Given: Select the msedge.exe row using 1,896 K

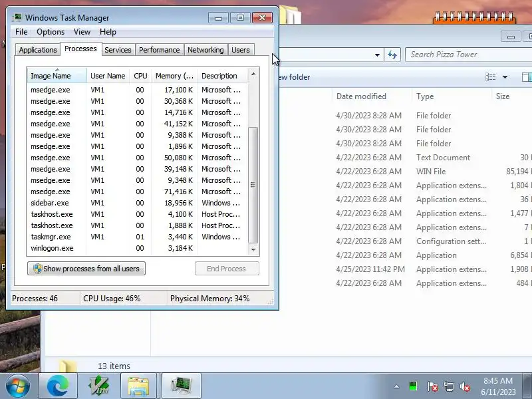Looking at the screenshot, I should point(138,146).
